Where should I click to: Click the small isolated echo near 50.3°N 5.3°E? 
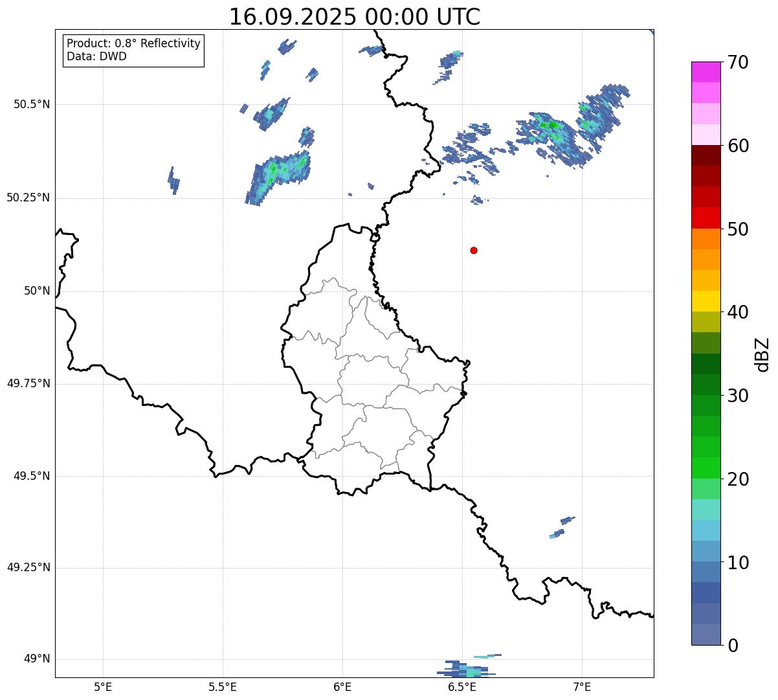click(173, 181)
